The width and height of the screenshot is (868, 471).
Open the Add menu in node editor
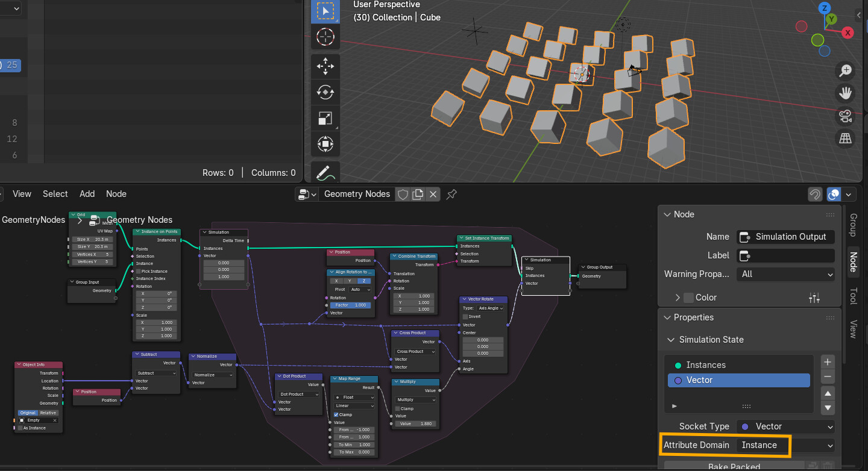tap(87, 194)
